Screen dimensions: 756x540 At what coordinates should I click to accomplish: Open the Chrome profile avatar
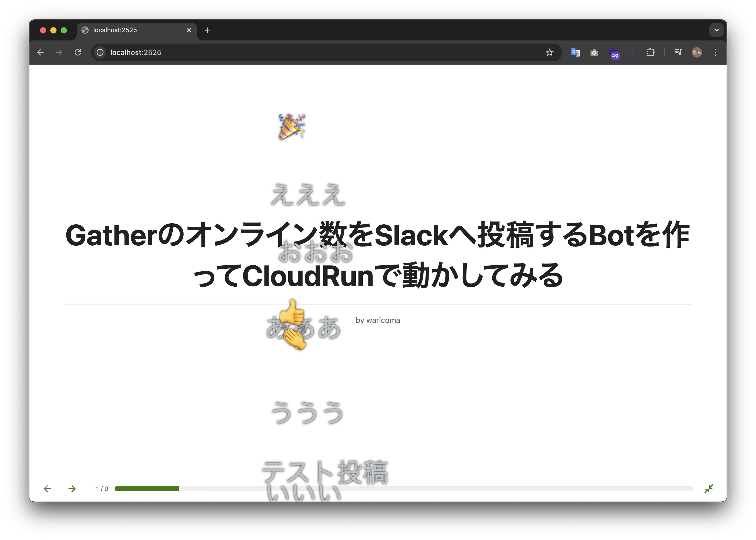click(697, 52)
